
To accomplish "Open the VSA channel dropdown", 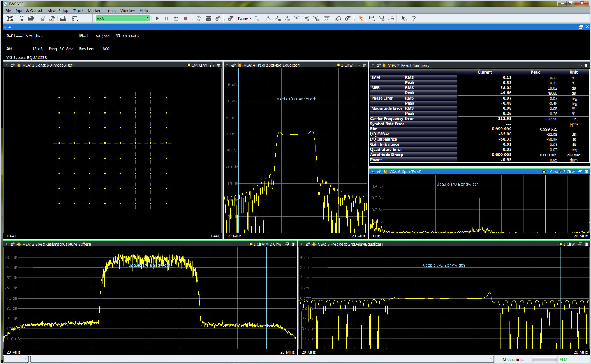I will [148, 18].
